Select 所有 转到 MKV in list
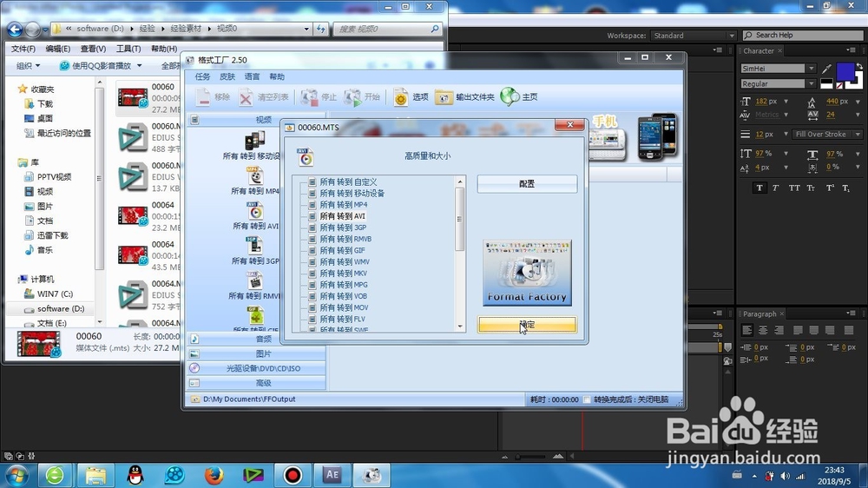This screenshot has height=488, width=868. click(343, 273)
